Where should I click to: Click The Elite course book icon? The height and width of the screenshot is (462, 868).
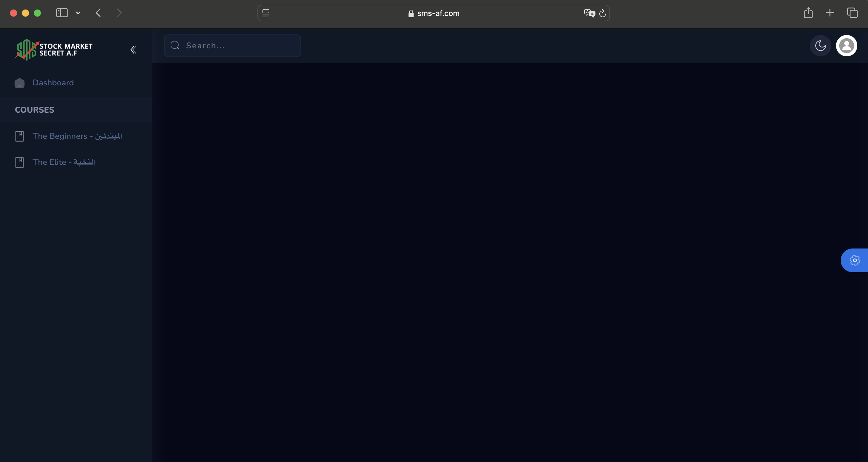pos(19,162)
